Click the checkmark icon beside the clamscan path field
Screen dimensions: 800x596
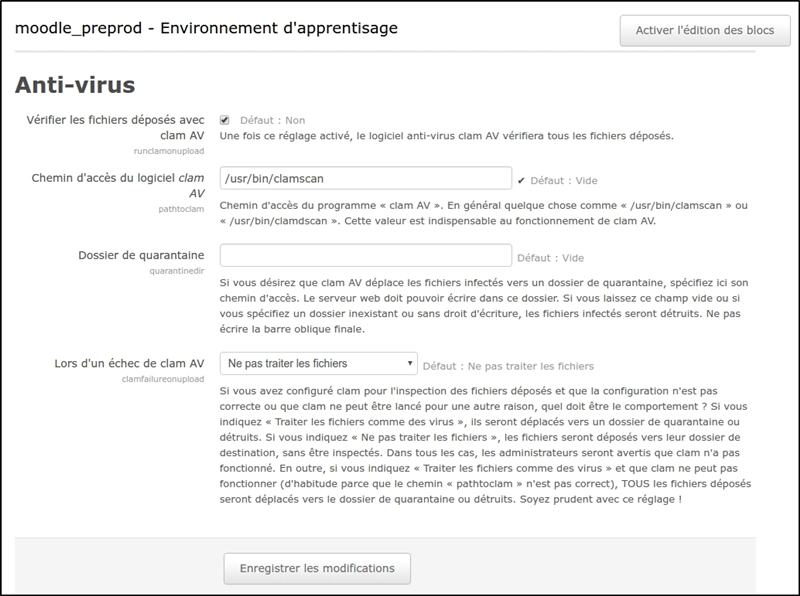pyautogui.click(x=521, y=181)
